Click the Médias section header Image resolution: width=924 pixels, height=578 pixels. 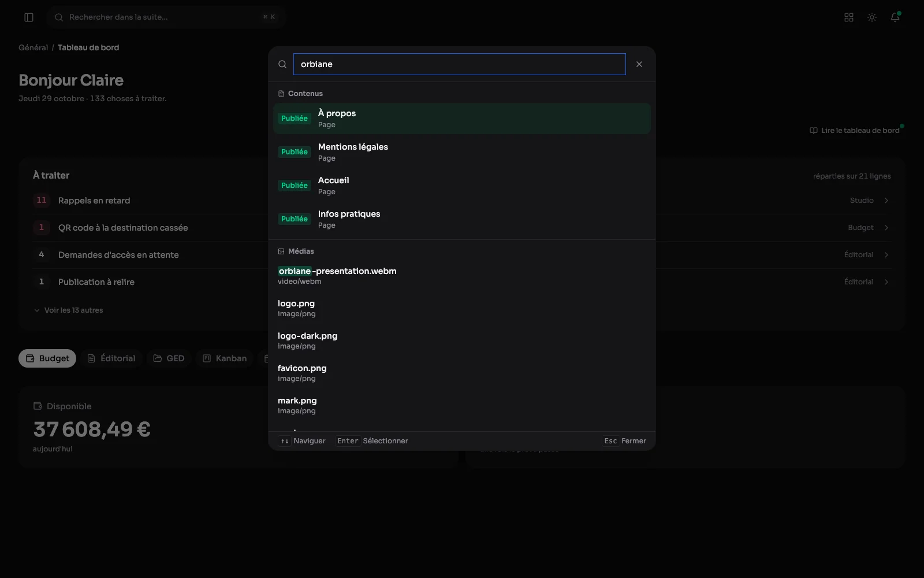(x=296, y=251)
